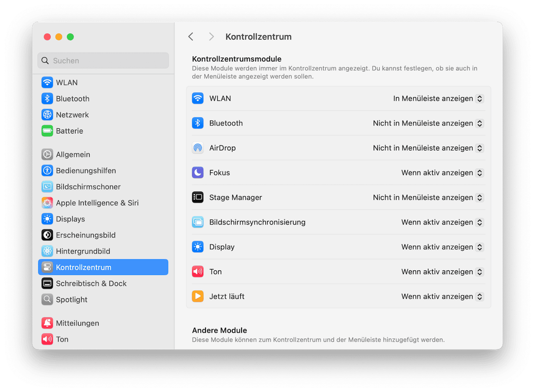
Task: Click the Allgemein gear icon
Action: click(x=47, y=155)
